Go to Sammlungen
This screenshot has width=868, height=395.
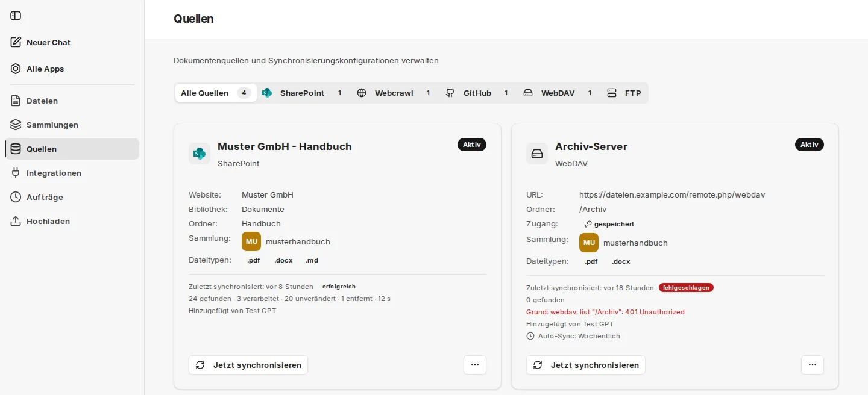pyautogui.click(x=72, y=125)
